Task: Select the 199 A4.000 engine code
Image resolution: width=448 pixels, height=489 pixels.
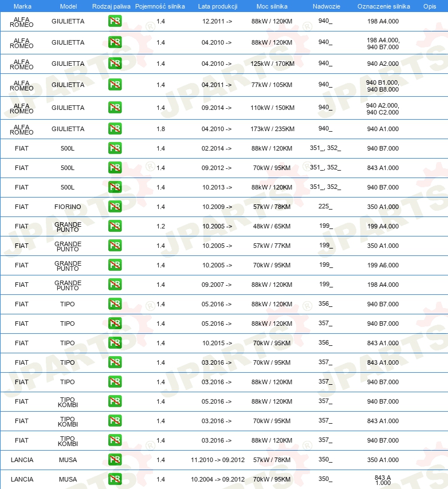Action: [x=383, y=226]
